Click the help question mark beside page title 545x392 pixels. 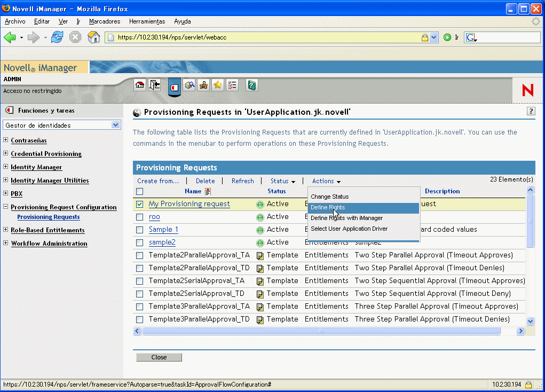[531, 111]
